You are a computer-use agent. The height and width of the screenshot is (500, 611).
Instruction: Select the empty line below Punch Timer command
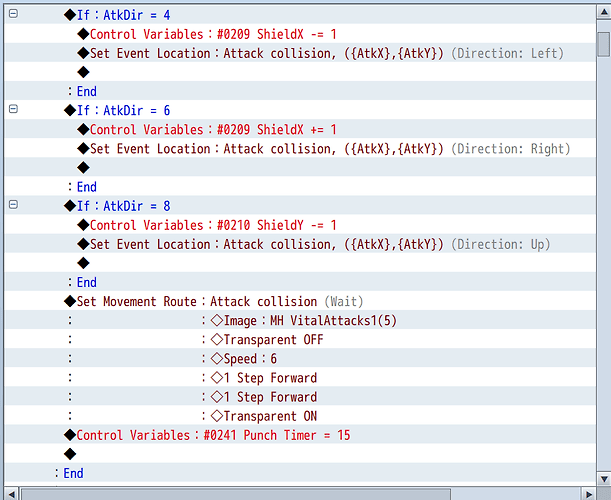click(300, 454)
